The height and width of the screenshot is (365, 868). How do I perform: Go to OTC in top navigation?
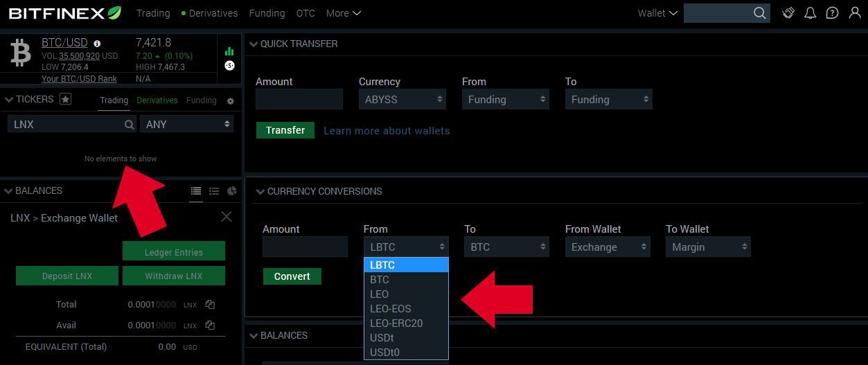pyautogui.click(x=305, y=13)
